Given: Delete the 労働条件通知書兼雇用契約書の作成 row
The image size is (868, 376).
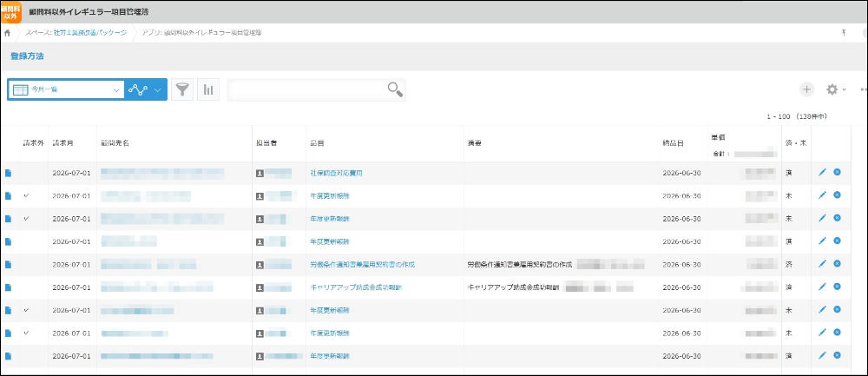Looking at the screenshot, I should pyautogui.click(x=837, y=264).
